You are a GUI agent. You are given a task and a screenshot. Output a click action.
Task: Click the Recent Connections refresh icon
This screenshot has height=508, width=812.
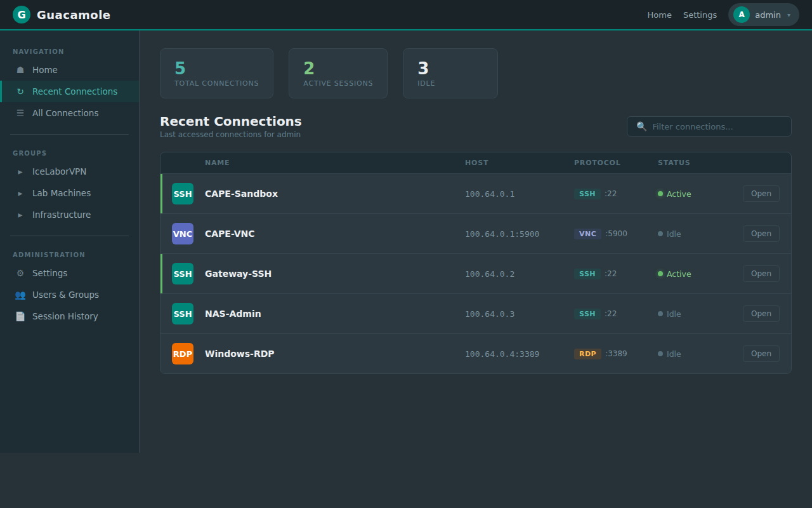(x=20, y=91)
